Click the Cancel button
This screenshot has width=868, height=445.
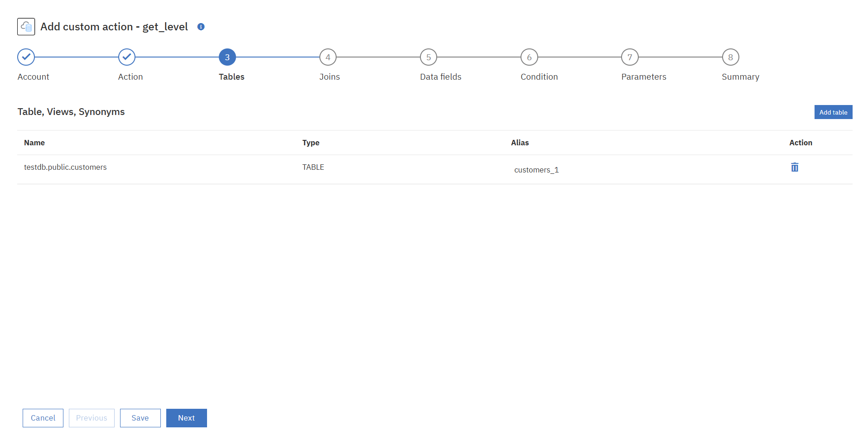(x=43, y=418)
